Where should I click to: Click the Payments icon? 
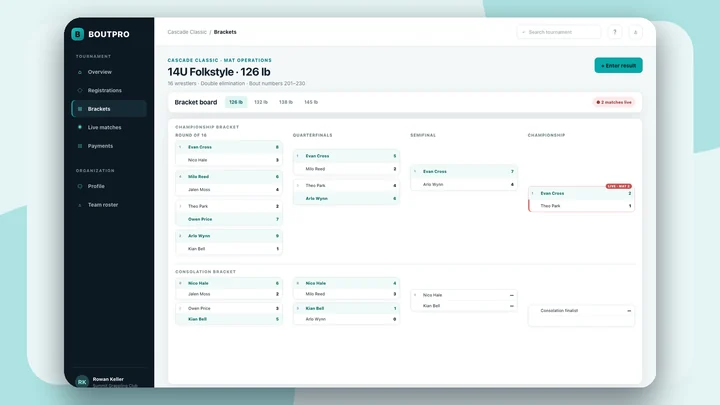point(80,146)
